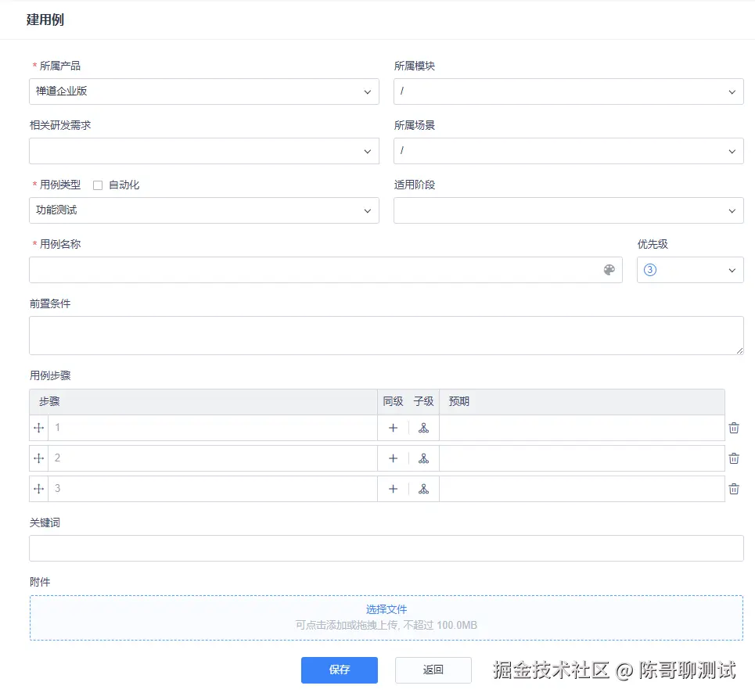
Task: Click the drag handle icon of step 3
Action: click(38, 489)
